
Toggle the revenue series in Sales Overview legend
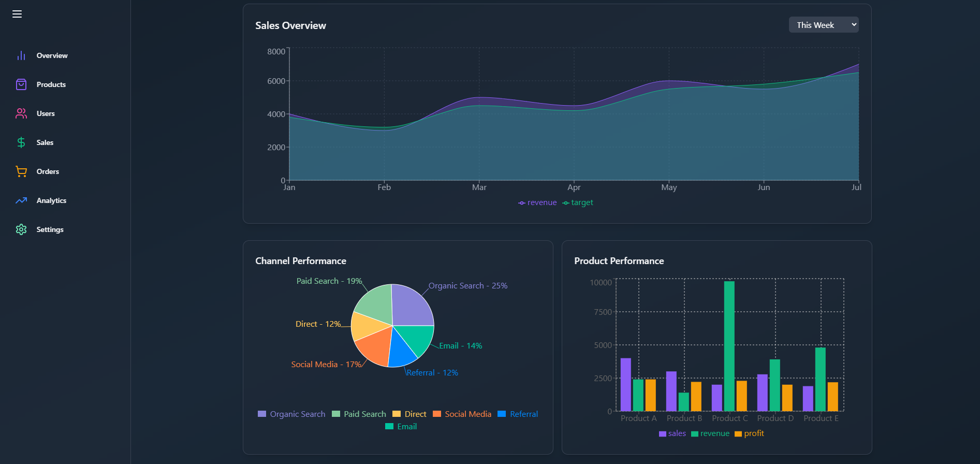point(537,202)
